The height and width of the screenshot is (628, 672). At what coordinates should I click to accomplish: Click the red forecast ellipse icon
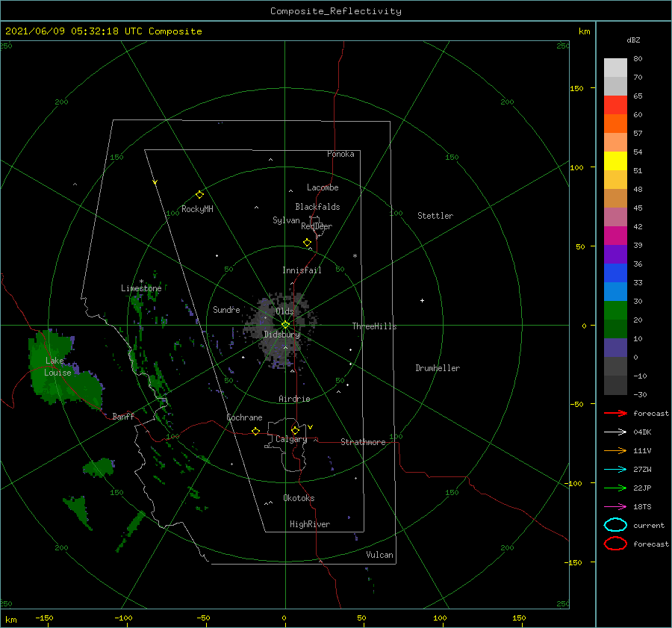(x=615, y=544)
